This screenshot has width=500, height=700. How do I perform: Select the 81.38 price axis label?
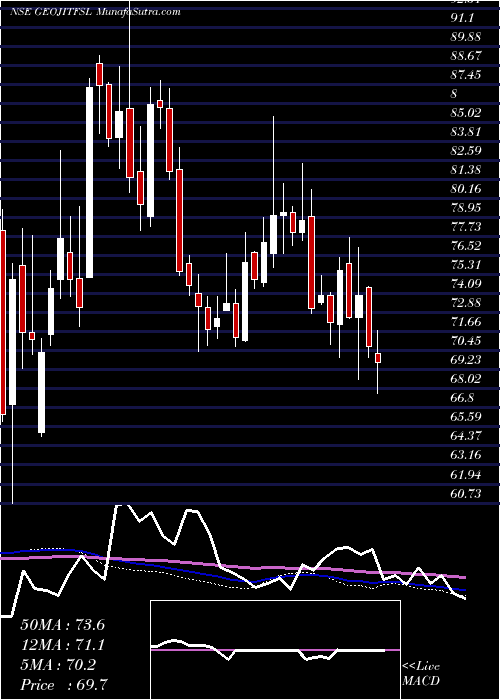466,170
